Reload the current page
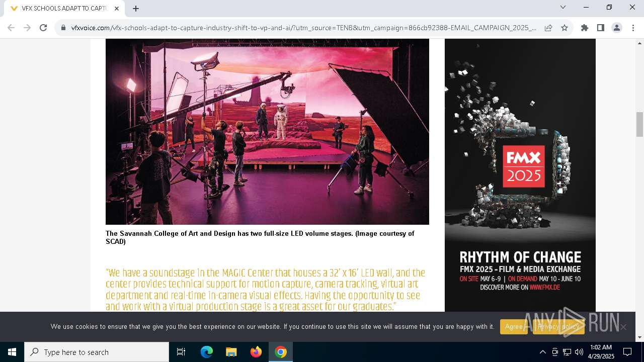Image resolution: width=644 pixels, height=362 pixels. (x=43, y=28)
